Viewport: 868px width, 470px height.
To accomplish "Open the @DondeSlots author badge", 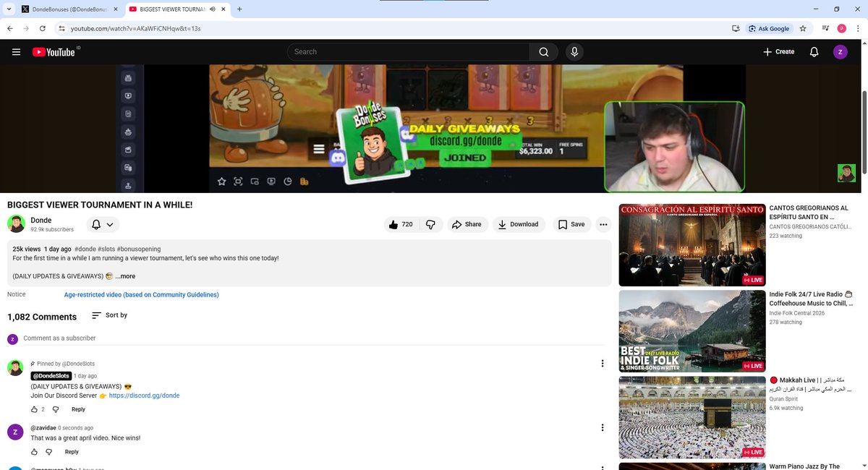I will click(51, 376).
